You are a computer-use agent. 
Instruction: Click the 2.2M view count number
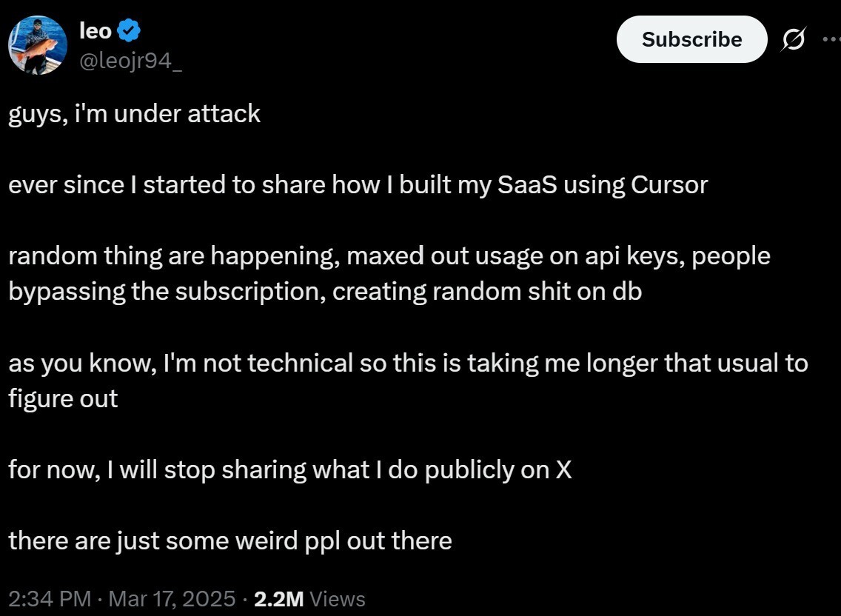pos(278,598)
